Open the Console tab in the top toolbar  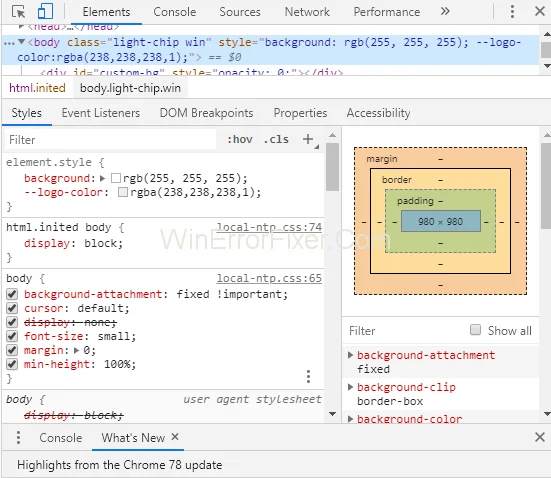pyautogui.click(x=175, y=12)
